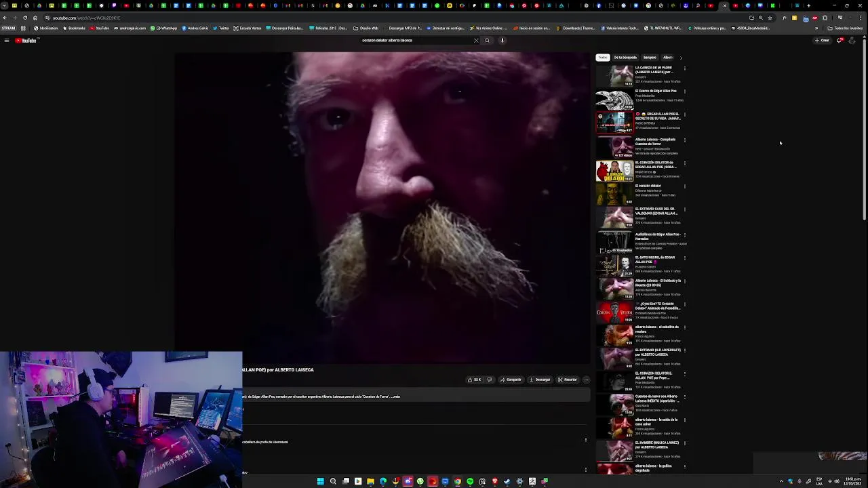This screenshot has width=868, height=488.
Task: Open the YouTube bookmark in bookmarks bar
Action: (99, 28)
